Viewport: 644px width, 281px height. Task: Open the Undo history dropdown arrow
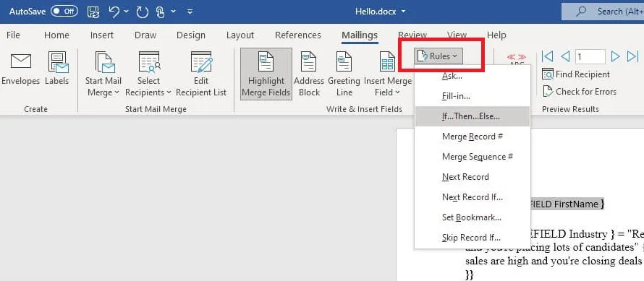point(127,12)
